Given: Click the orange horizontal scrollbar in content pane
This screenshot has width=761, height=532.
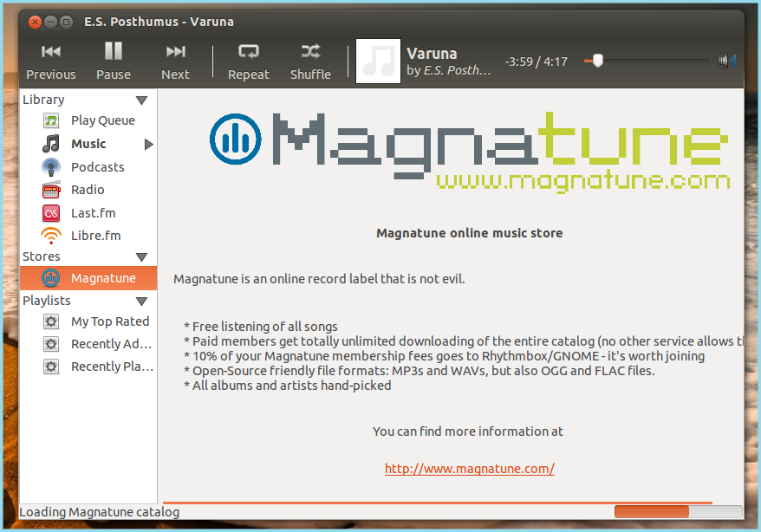Looking at the screenshot, I should (x=438, y=503).
